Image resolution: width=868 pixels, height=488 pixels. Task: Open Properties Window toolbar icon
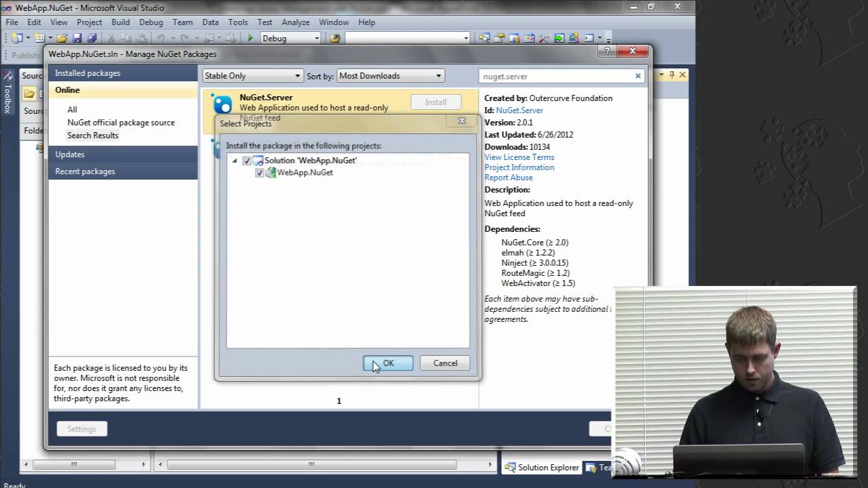(x=500, y=38)
